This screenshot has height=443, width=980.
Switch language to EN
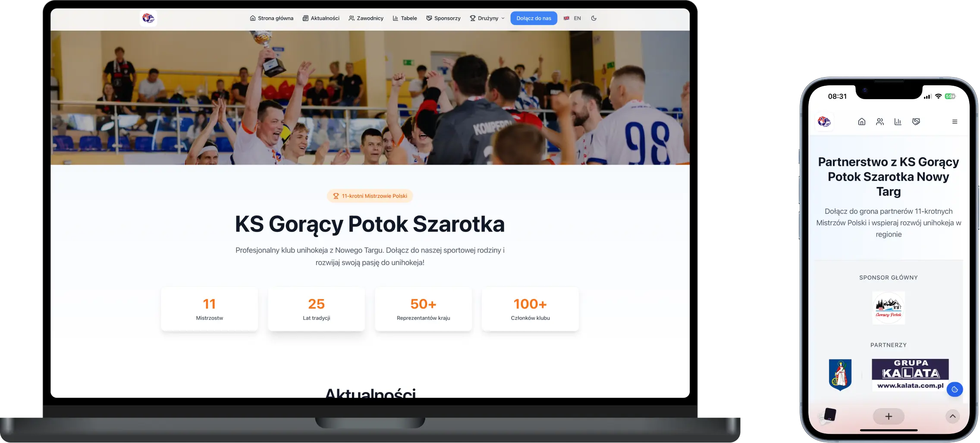(572, 18)
